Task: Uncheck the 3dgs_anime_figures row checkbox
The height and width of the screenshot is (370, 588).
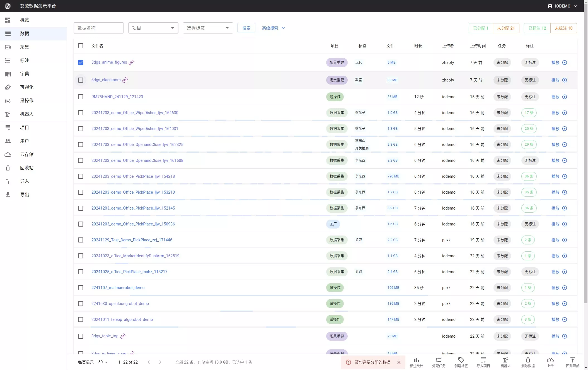Action: [x=81, y=63]
